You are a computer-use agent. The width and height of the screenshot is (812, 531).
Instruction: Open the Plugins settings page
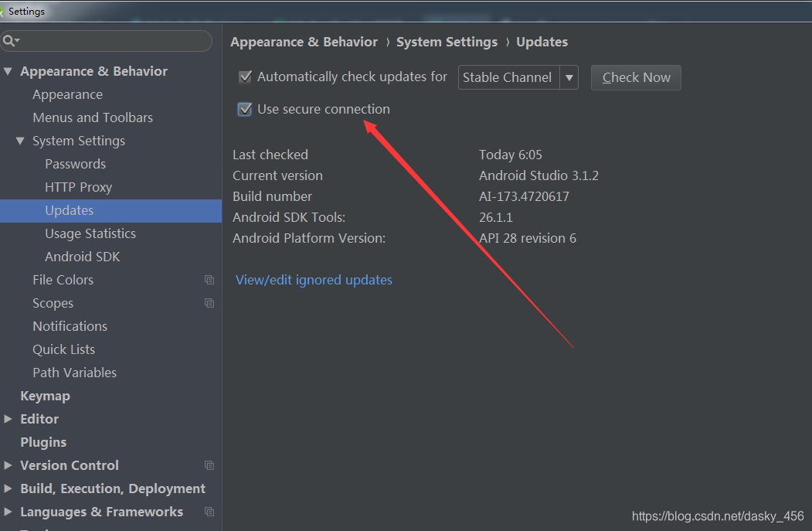[x=43, y=442]
